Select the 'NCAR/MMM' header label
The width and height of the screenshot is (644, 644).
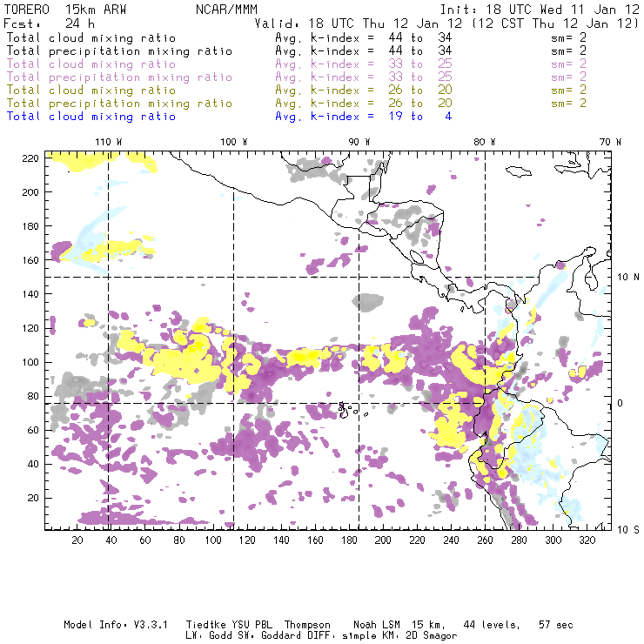[x=226, y=10]
